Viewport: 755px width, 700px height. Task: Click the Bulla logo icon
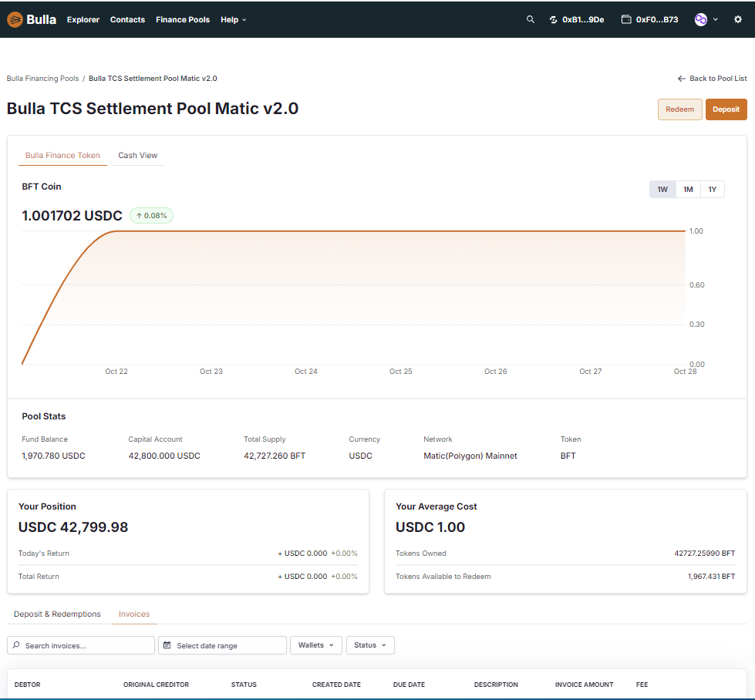tap(15, 20)
